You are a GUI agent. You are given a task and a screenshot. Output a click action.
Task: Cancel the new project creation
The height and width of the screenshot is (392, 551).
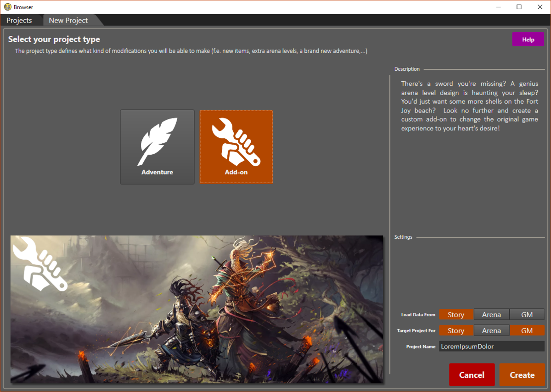pyautogui.click(x=472, y=375)
